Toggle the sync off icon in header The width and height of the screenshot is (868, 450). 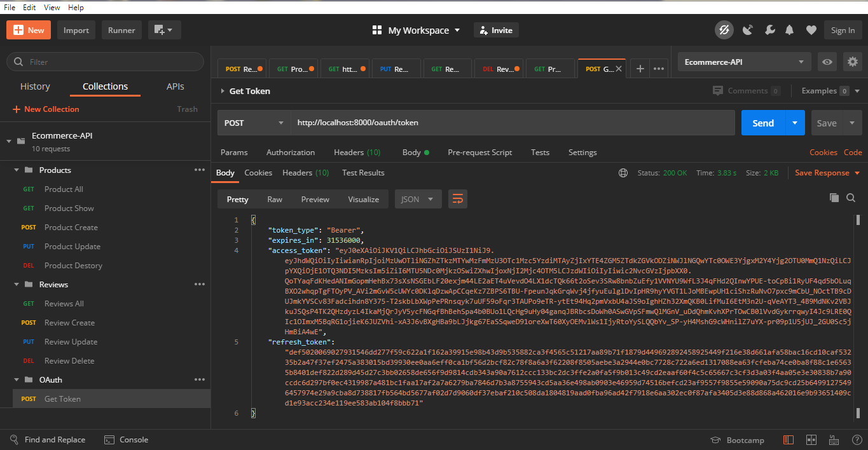click(x=724, y=29)
